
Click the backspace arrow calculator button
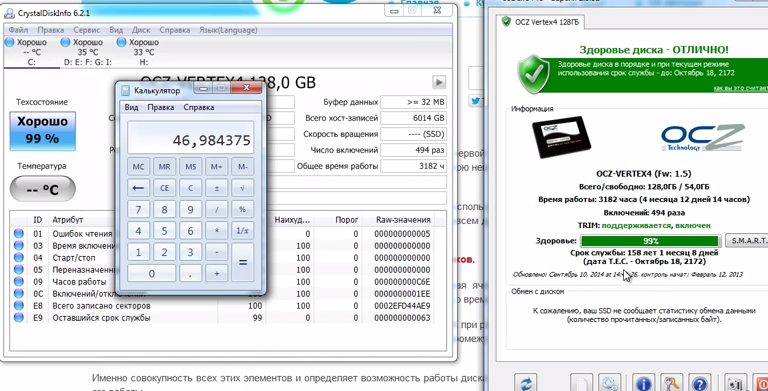click(138, 188)
